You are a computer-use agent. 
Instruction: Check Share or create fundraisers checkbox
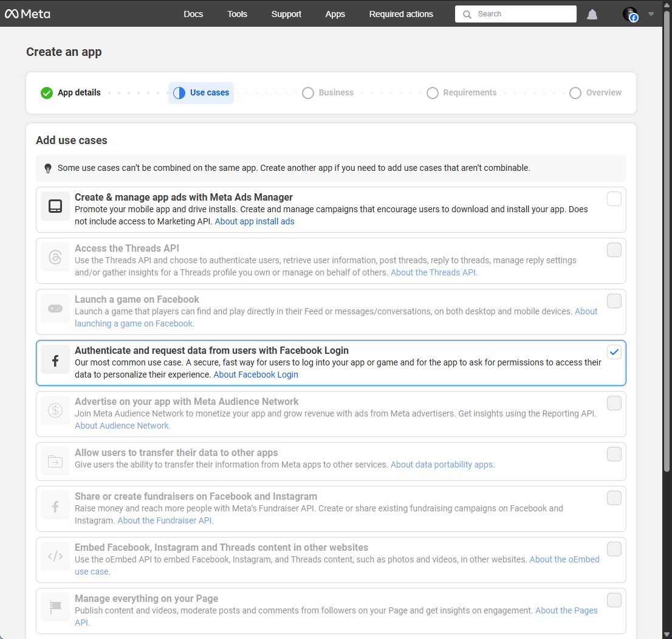point(614,498)
